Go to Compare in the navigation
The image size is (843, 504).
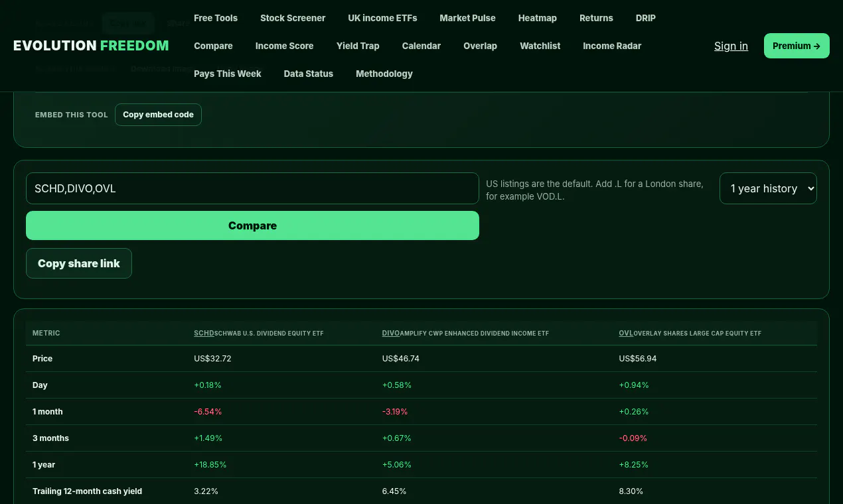(x=213, y=46)
